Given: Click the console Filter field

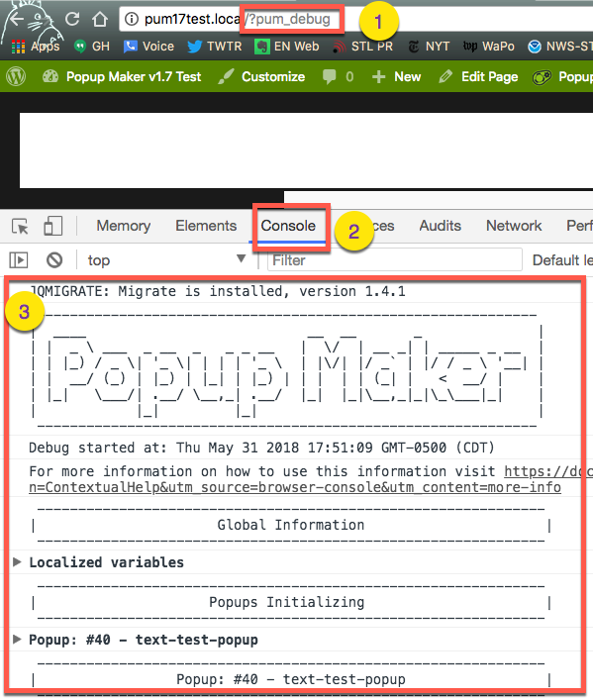Looking at the screenshot, I should tap(394, 260).
